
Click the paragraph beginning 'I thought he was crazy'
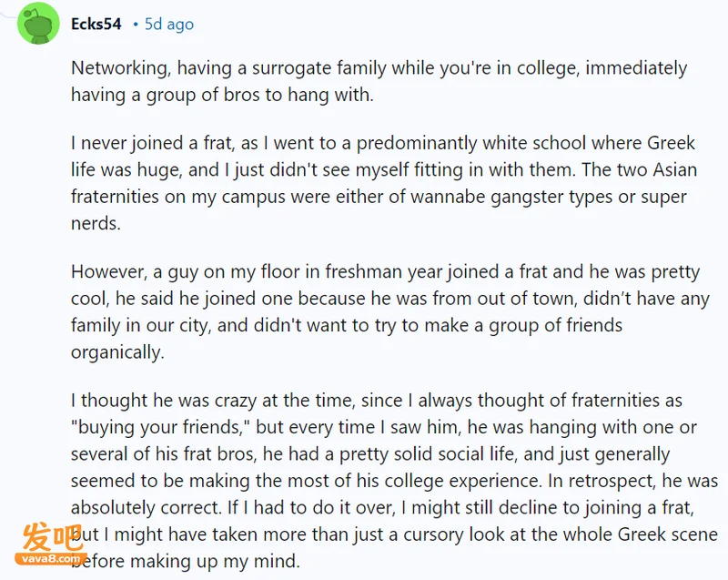coord(394,481)
